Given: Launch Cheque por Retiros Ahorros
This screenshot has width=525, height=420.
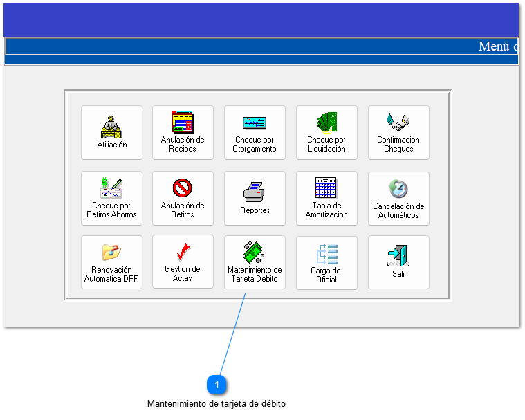Looking at the screenshot, I should [x=111, y=198].
